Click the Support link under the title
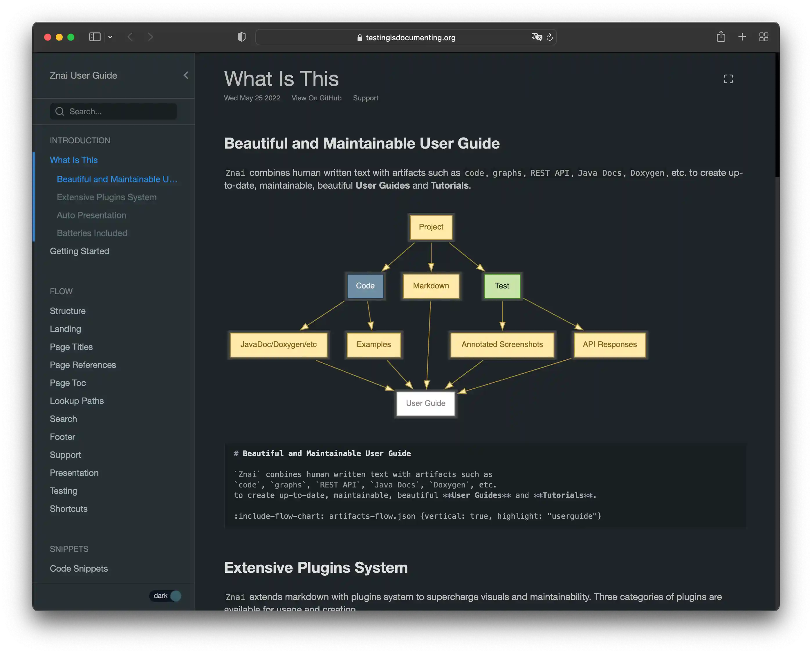The width and height of the screenshot is (812, 654). click(365, 98)
